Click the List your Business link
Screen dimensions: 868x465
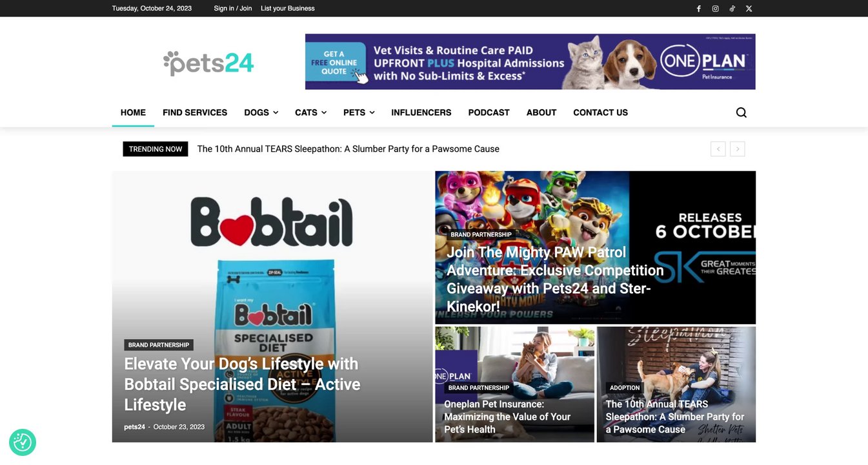pyautogui.click(x=288, y=8)
